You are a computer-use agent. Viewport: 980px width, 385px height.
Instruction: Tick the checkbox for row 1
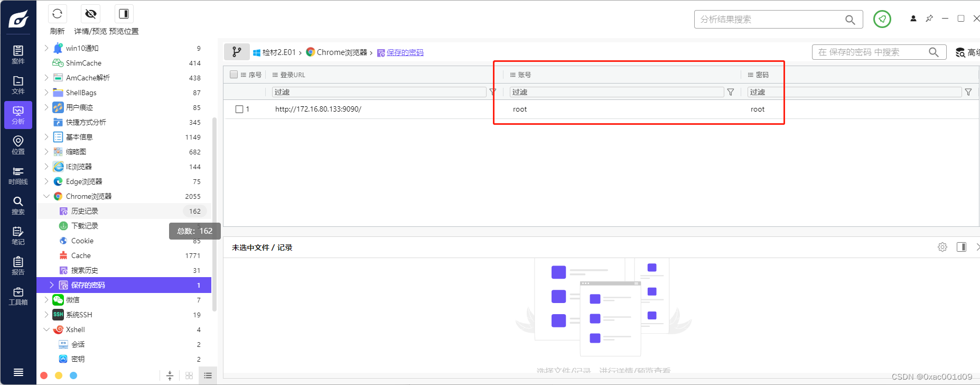[239, 109]
